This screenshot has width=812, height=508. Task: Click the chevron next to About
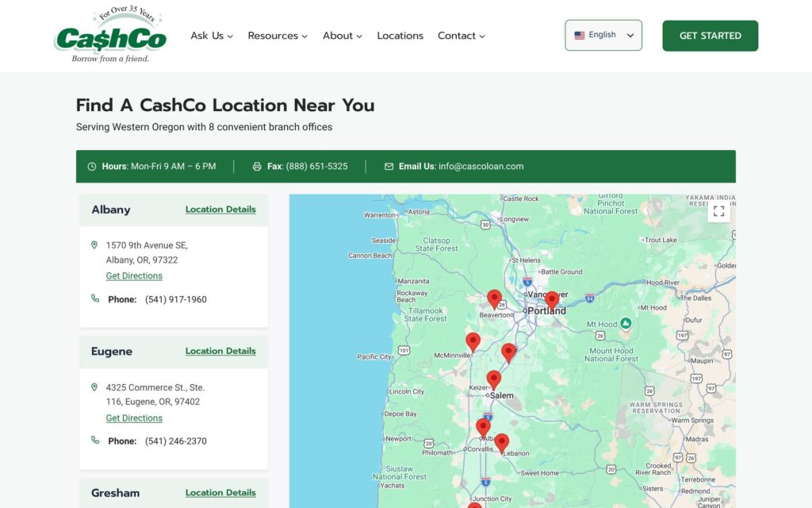[359, 37]
